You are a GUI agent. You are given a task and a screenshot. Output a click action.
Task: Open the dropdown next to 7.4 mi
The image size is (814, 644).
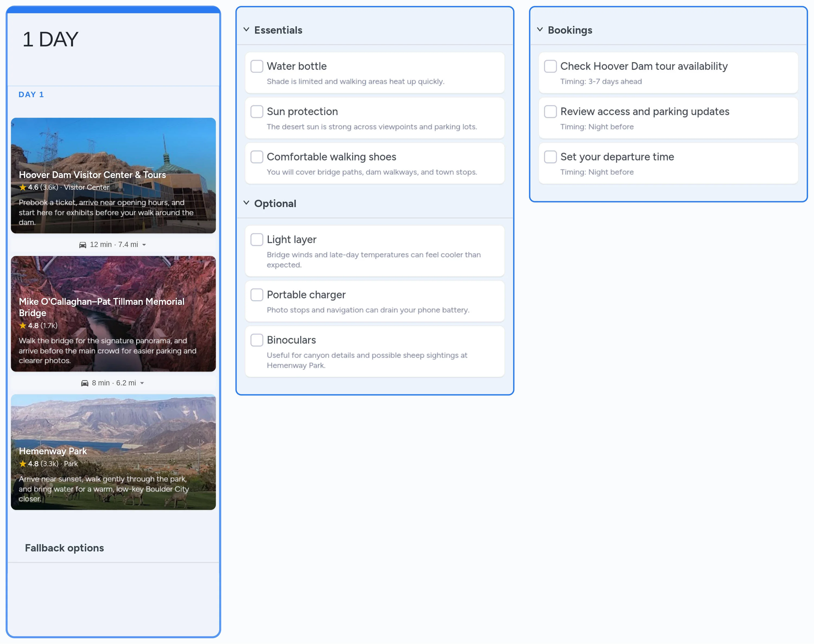[x=144, y=244]
